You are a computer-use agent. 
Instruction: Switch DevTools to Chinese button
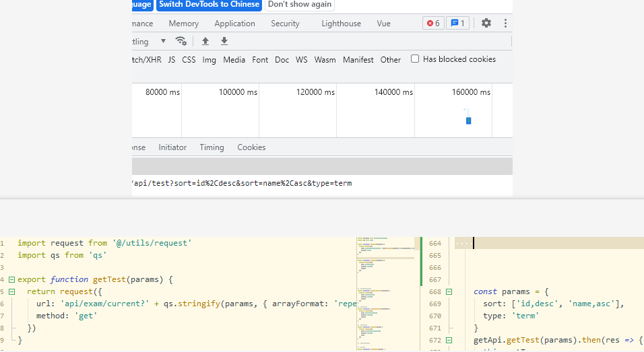pos(209,5)
